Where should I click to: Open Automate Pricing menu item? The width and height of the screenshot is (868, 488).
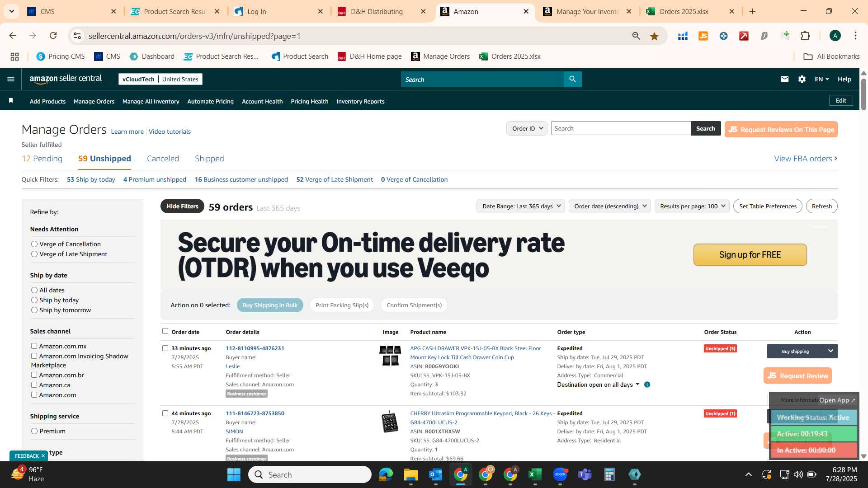[x=210, y=101]
